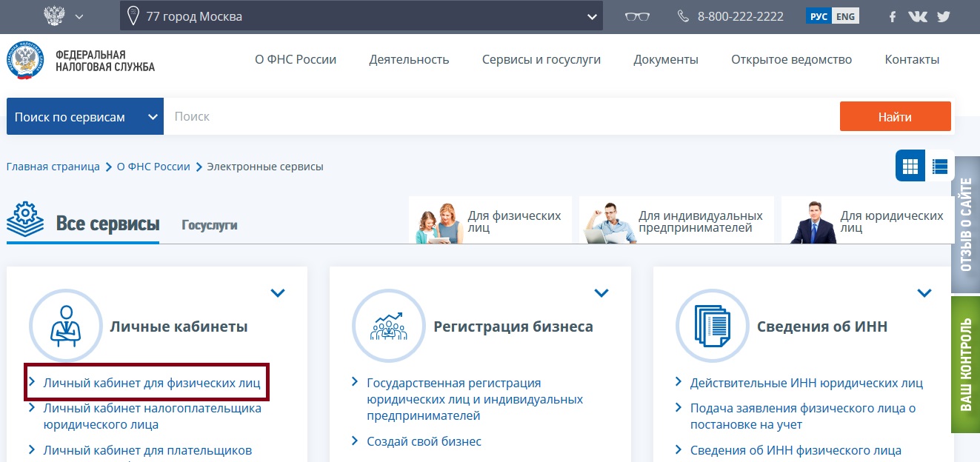Click the Поиск text input field

(x=501, y=117)
